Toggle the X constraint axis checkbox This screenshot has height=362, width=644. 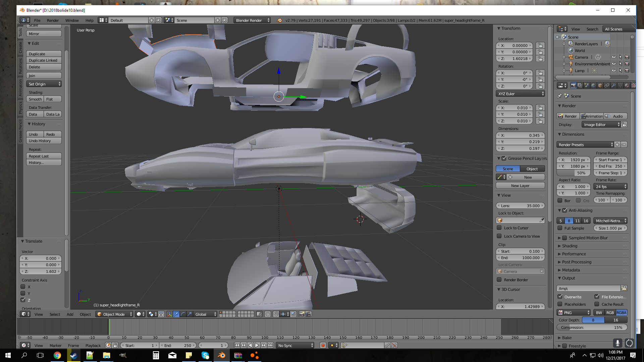[23, 287]
